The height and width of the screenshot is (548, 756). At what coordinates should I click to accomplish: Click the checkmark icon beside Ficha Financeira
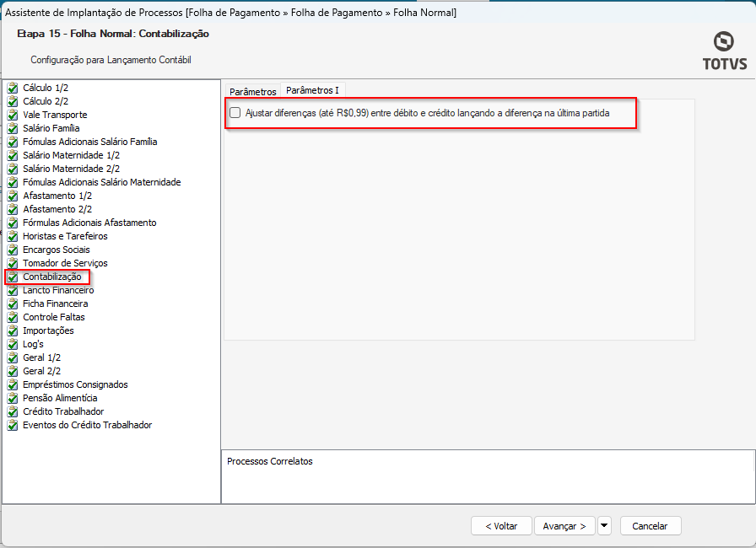[13, 304]
